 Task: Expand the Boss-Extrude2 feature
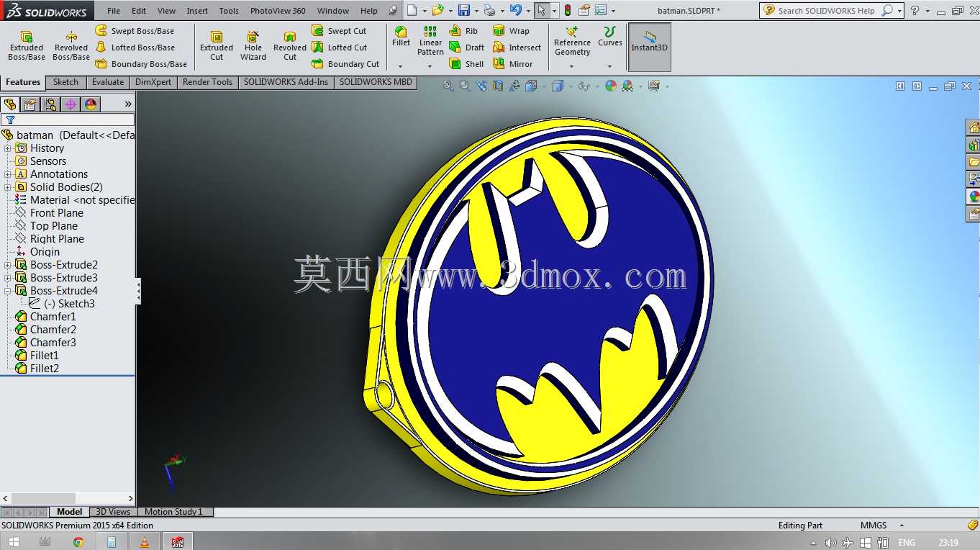click(x=8, y=265)
